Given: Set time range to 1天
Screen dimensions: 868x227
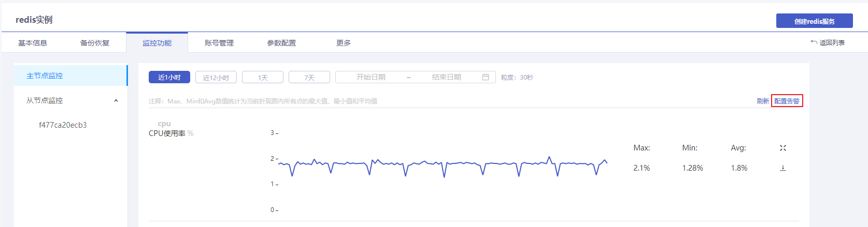Looking at the screenshot, I should point(263,78).
